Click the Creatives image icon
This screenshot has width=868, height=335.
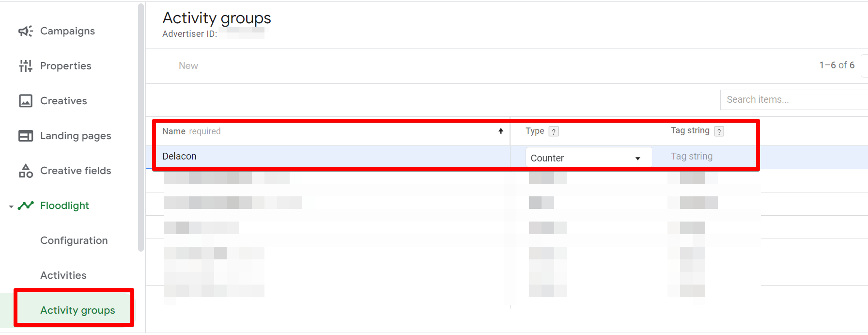click(x=25, y=101)
